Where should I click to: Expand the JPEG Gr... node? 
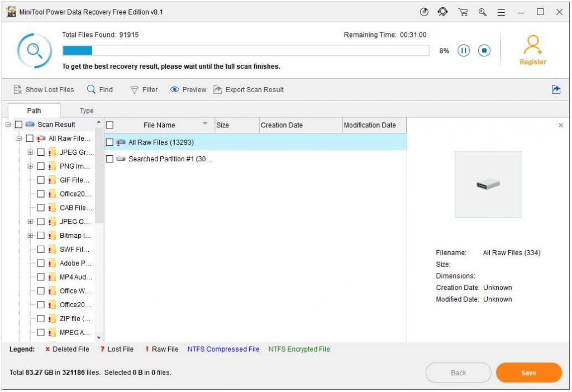(x=30, y=152)
